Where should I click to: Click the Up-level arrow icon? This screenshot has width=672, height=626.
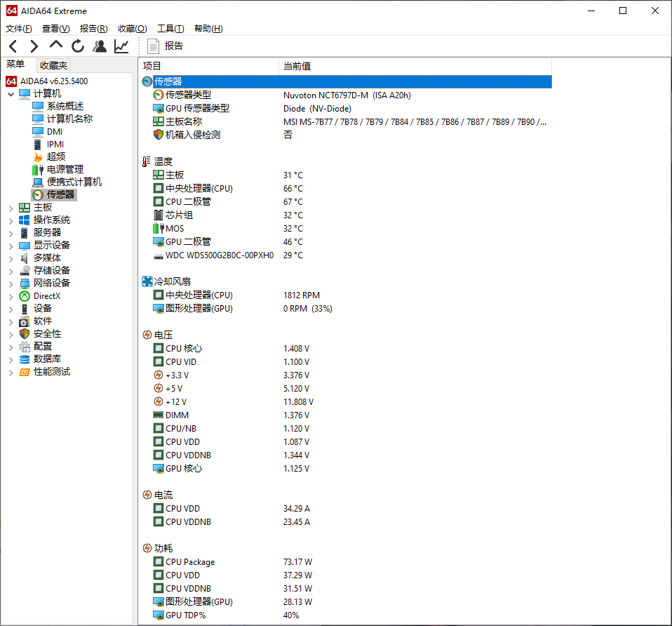point(56,45)
